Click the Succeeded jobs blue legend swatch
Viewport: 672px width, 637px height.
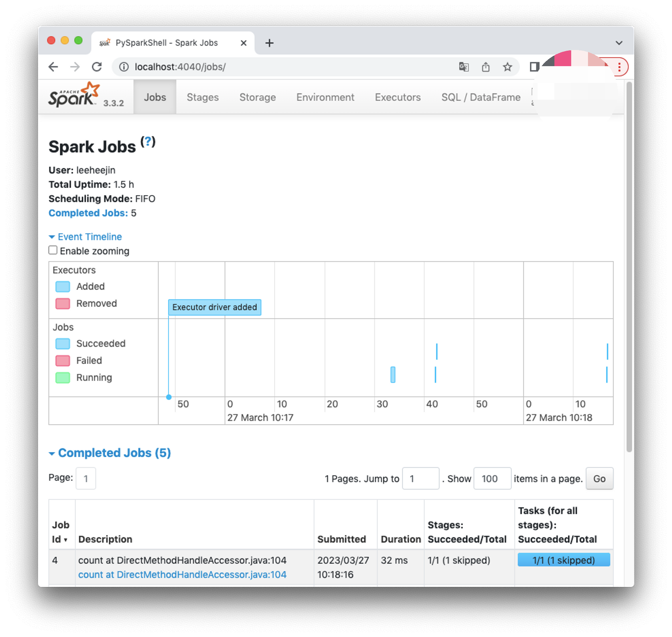tap(63, 344)
